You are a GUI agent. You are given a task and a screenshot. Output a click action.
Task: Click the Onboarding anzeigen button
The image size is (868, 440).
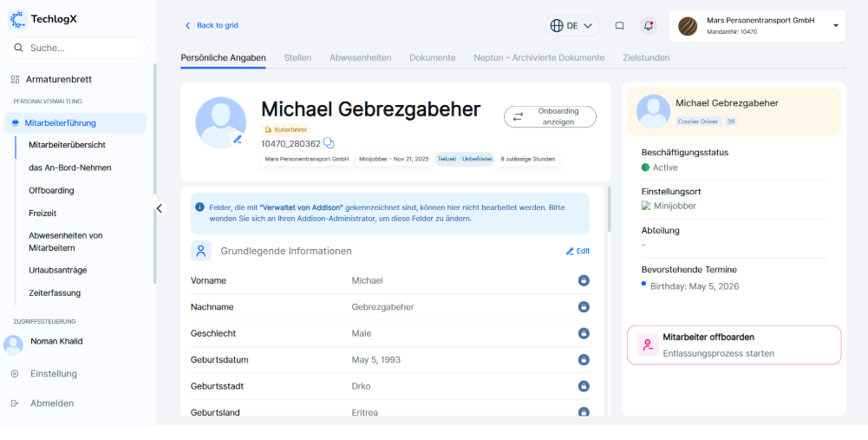click(550, 117)
